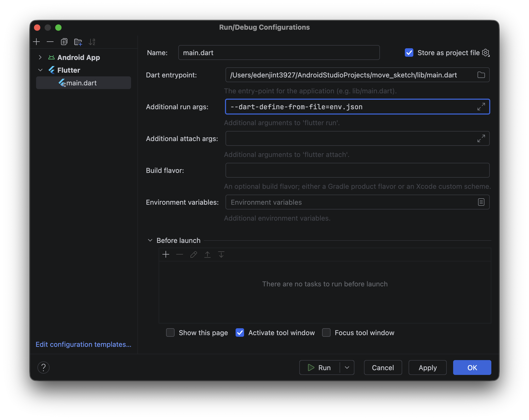Collapse the Flutter tree node
The image size is (529, 420).
click(40, 70)
